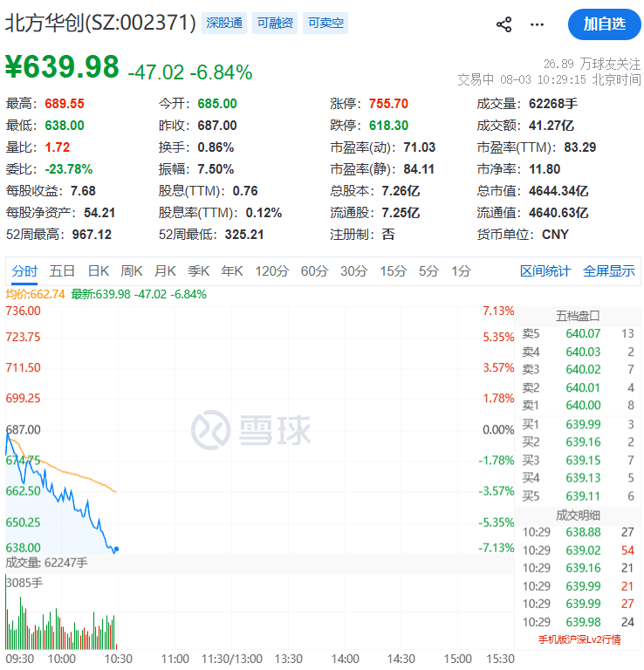Click the current price ¥639.98
The image size is (644, 670).
pyautogui.click(x=62, y=67)
